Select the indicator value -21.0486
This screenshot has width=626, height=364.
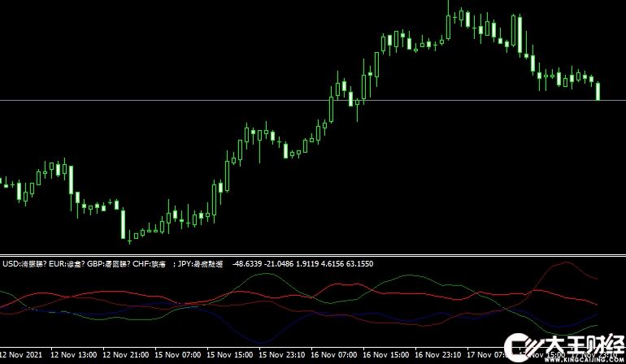click(x=279, y=264)
